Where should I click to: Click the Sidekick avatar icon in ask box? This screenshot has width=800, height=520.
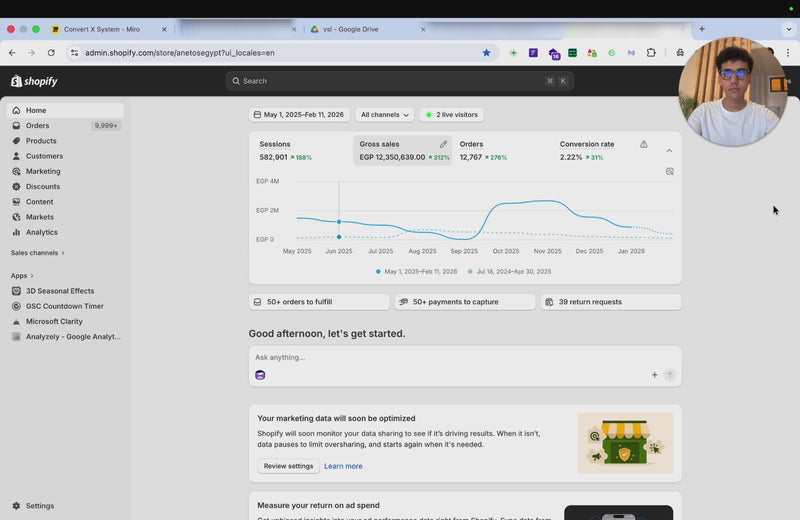pos(260,375)
